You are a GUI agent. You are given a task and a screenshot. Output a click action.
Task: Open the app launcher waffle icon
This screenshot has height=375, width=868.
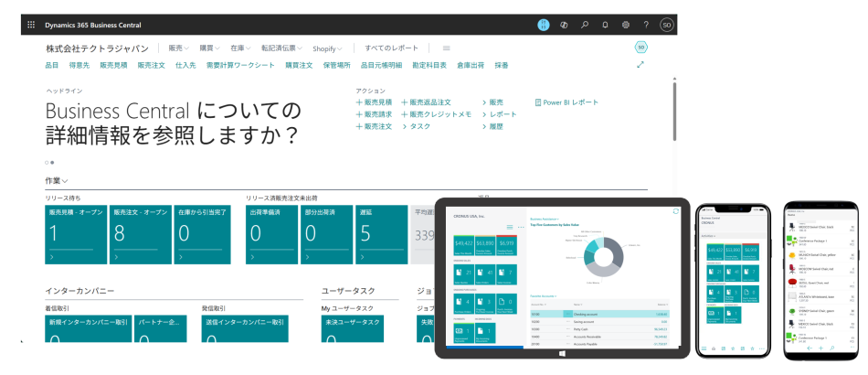pyautogui.click(x=32, y=25)
